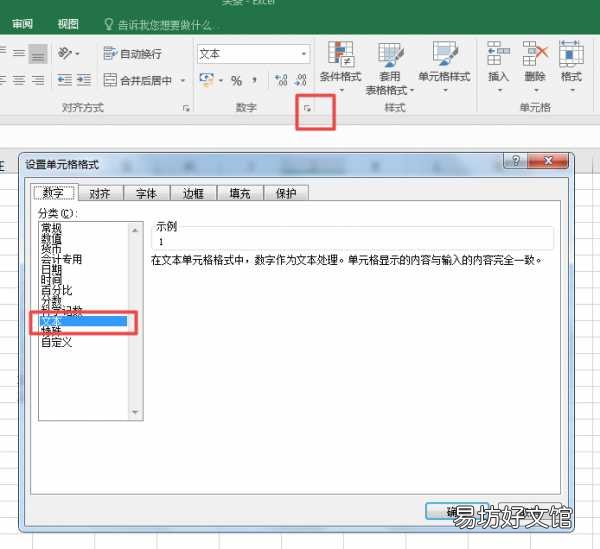The height and width of the screenshot is (549, 600).
Task: Open the 对齐方式 dialog launcher
Action: [x=186, y=109]
